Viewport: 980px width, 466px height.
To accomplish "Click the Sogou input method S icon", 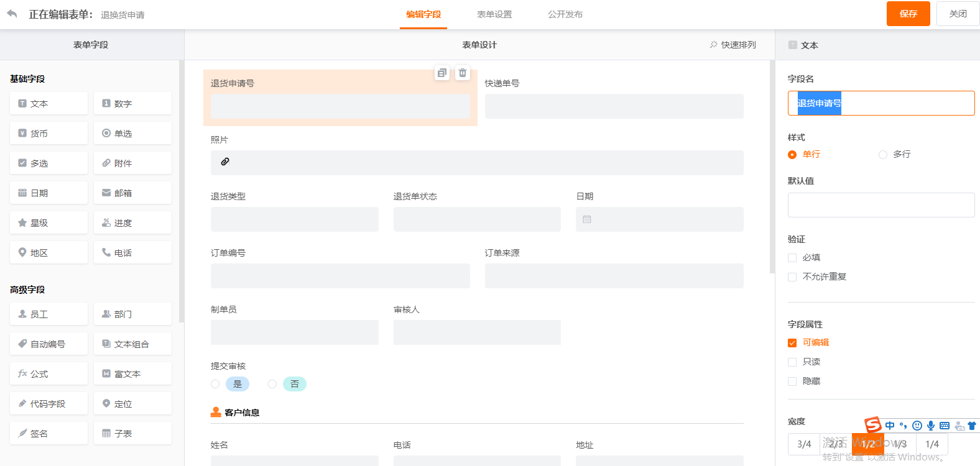I will click(x=873, y=425).
